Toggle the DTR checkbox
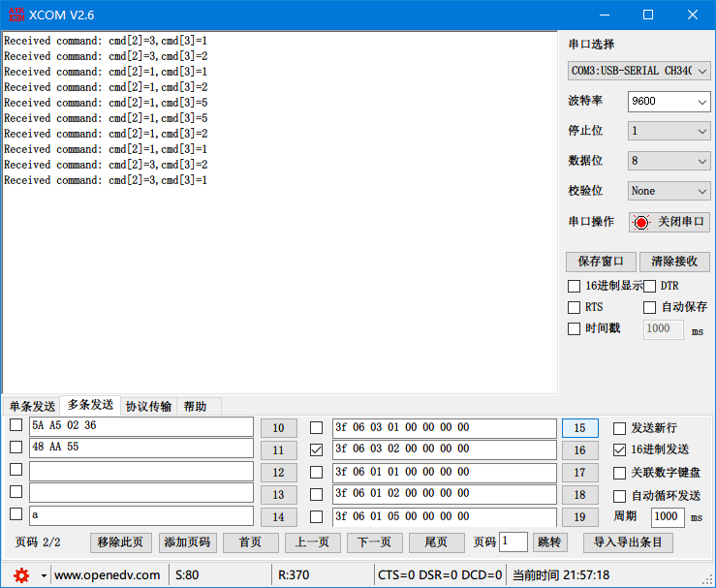 pos(649,286)
